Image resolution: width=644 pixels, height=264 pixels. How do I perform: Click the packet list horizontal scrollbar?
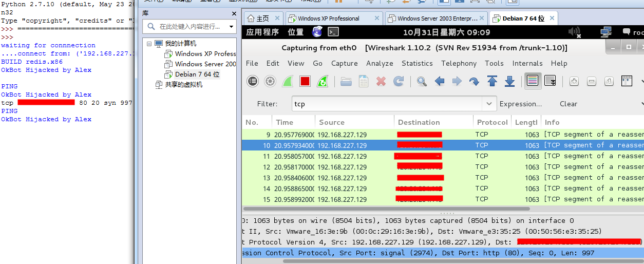pos(386,209)
